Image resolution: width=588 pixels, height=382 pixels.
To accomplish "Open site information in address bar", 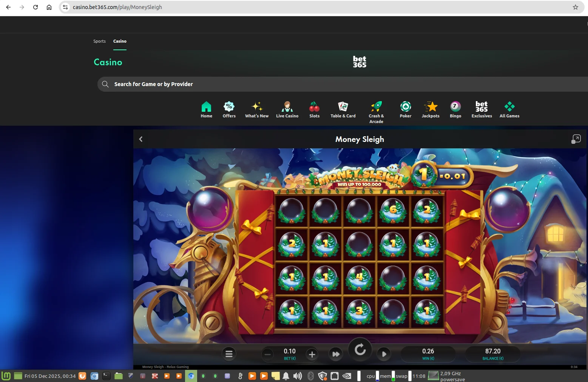I will [65, 7].
